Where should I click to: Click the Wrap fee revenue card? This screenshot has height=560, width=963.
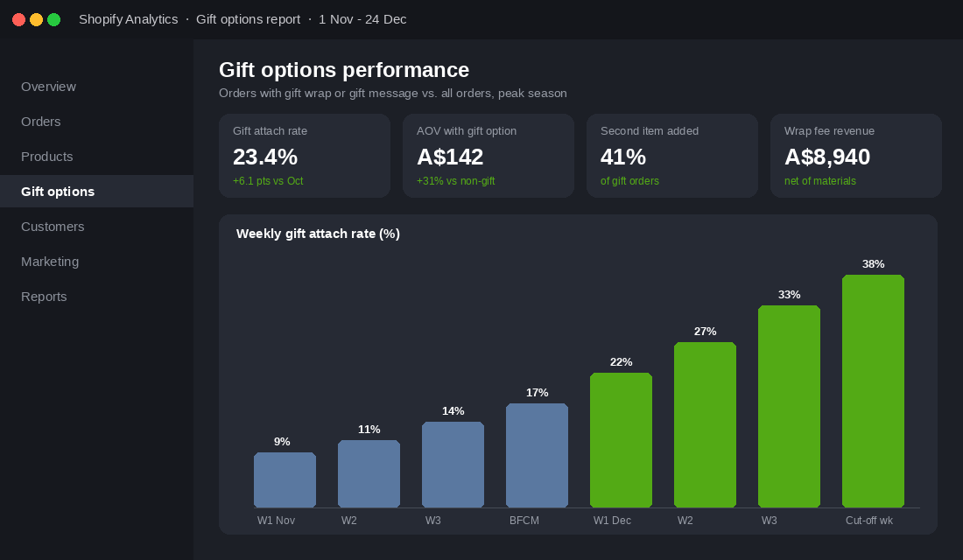point(855,156)
